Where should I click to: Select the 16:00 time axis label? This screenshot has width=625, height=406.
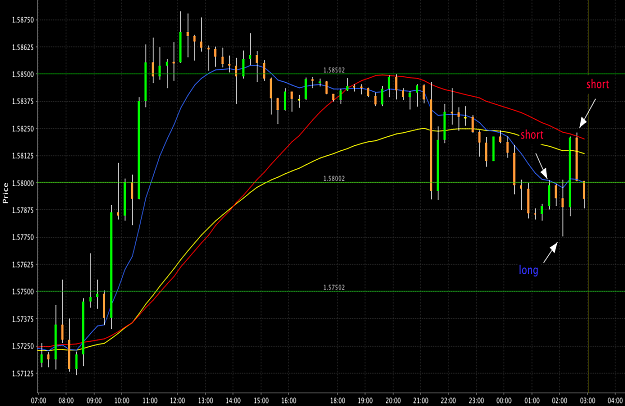289,400
